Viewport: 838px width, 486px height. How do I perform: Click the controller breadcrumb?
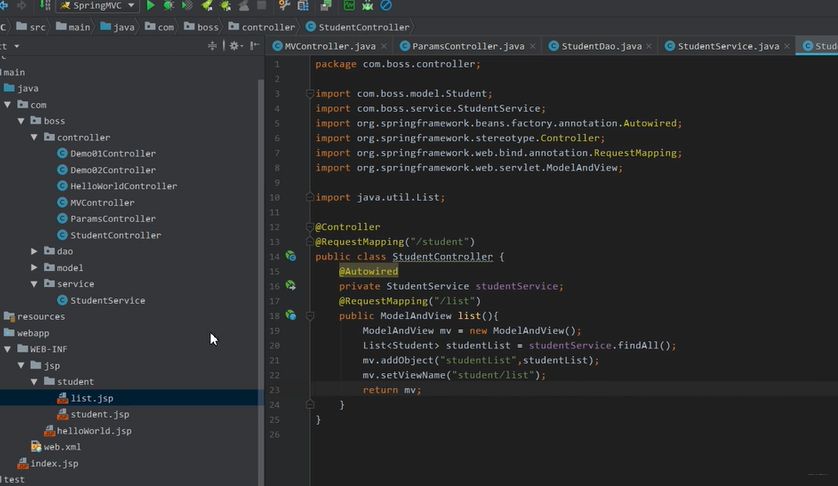(x=262, y=27)
